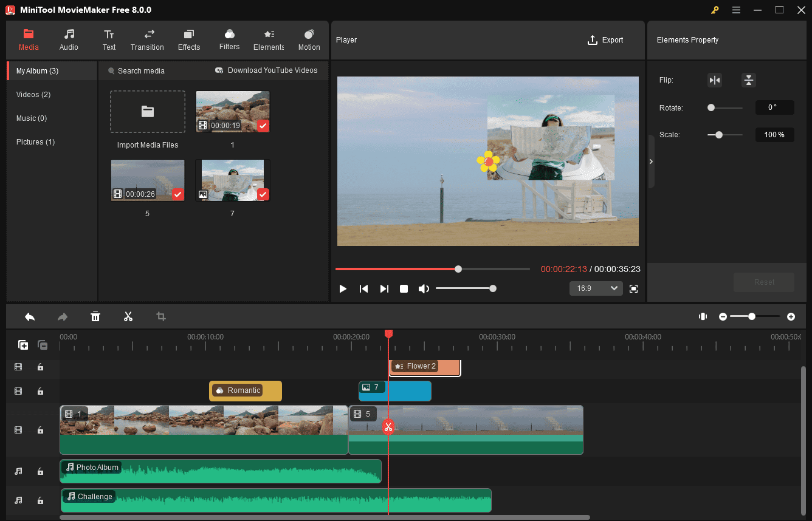This screenshot has width=812, height=521.
Task: Undo the last action
Action: tap(30, 316)
